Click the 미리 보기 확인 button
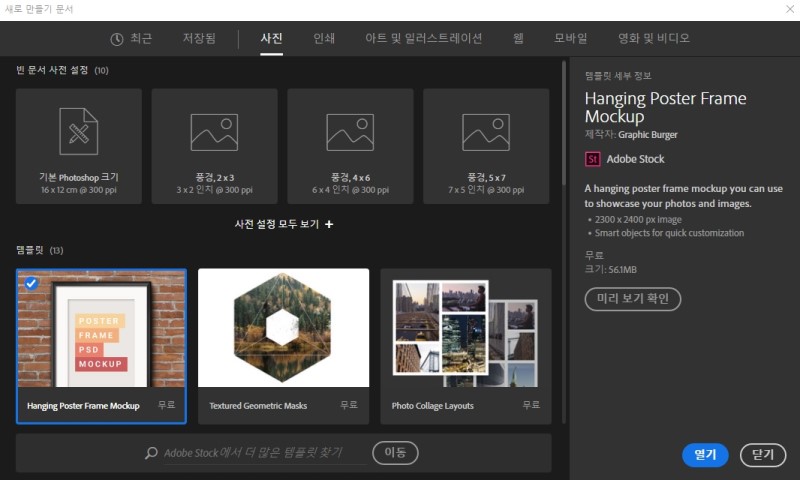This screenshot has width=800, height=480. (632, 299)
